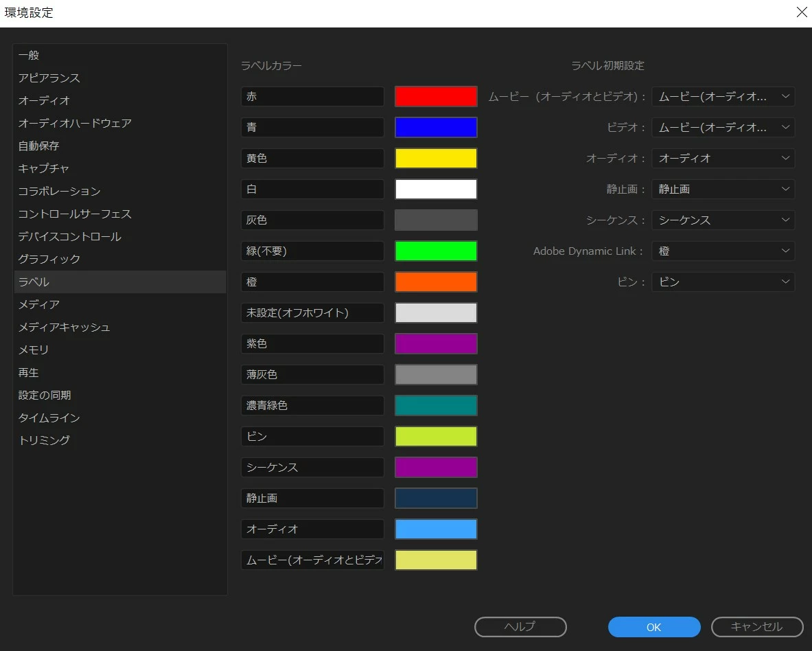
Task: Close the 環境設定 dialog window
Action: [801, 12]
